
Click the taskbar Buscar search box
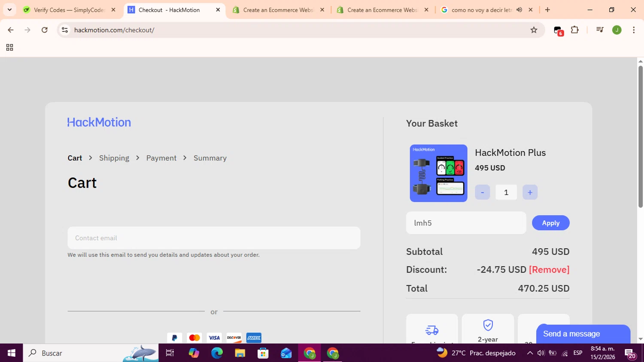[x=91, y=353]
